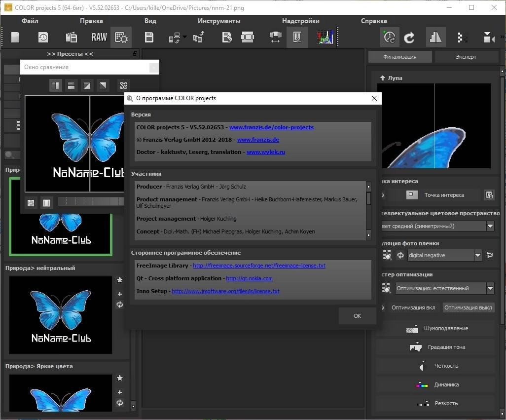
Task: Confirm About dialog with OK
Action: click(x=357, y=316)
